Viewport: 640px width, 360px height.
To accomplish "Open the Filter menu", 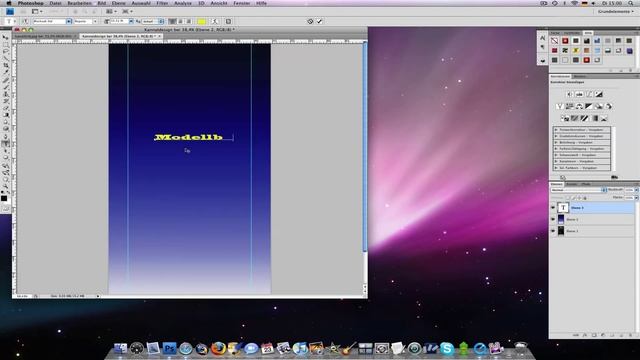I will (x=162, y=3).
